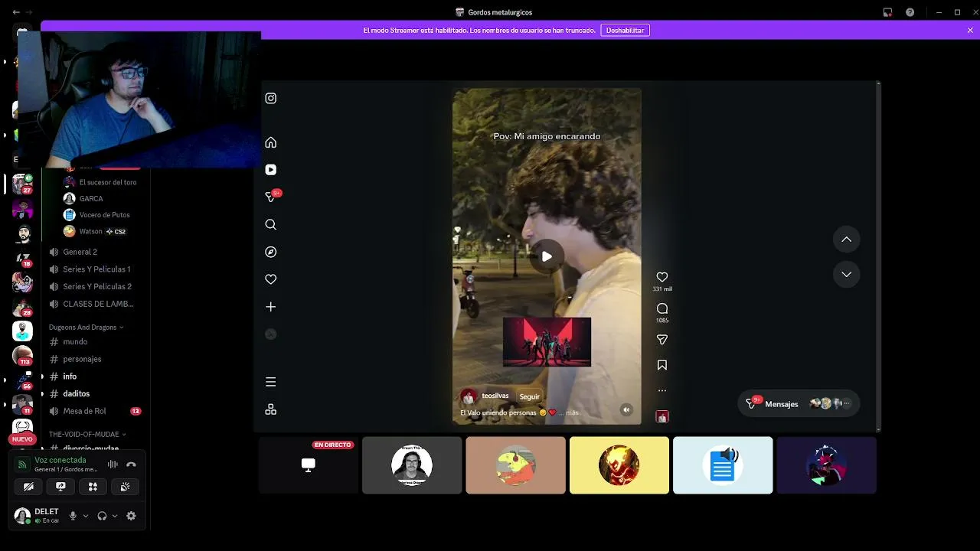Toggle reel sound speaker button
Viewport: 980px width, 551px height.
[x=626, y=409]
